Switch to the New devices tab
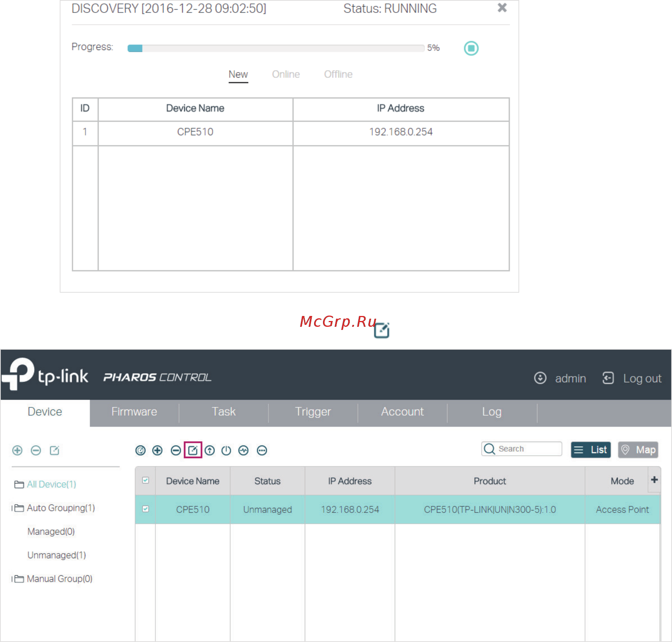Image resolution: width=672 pixels, height=642 pixels. pos(238,74)
